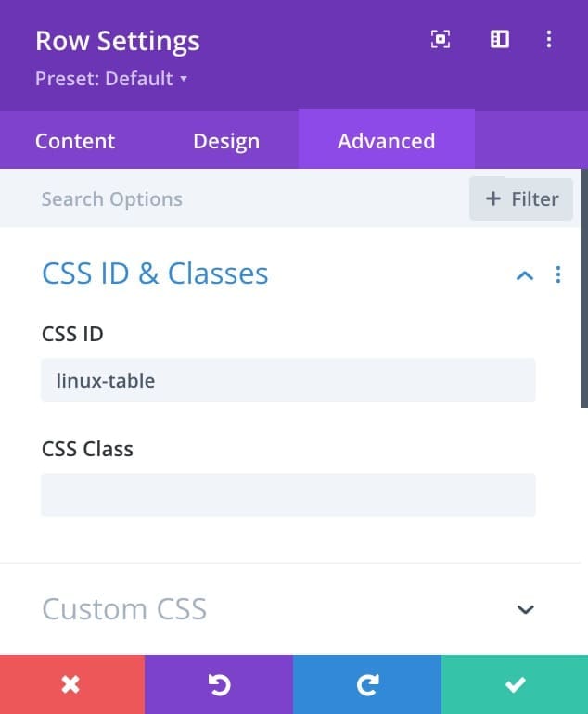This screenshot has width=588, height=714.
Task: Switch to the Content tab
Action: (x=75, y=141)
